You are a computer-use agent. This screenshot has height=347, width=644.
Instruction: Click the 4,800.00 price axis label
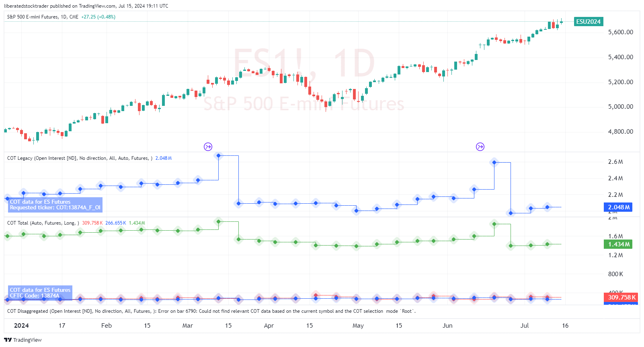(620, 132)
